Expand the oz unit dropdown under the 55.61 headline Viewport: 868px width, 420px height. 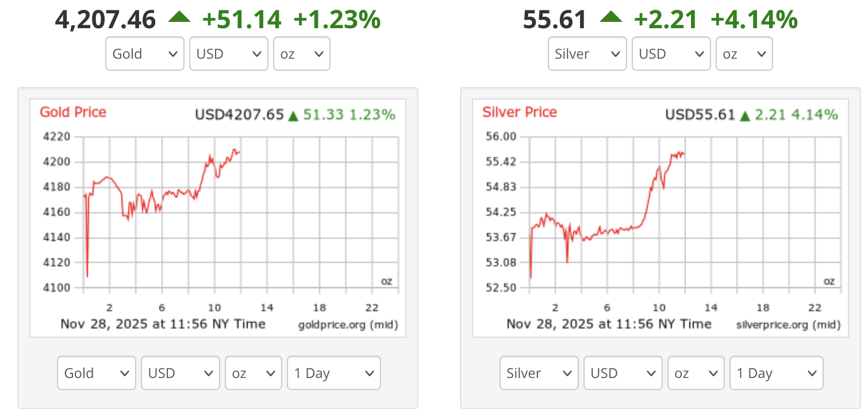click(x=744, y=54)
